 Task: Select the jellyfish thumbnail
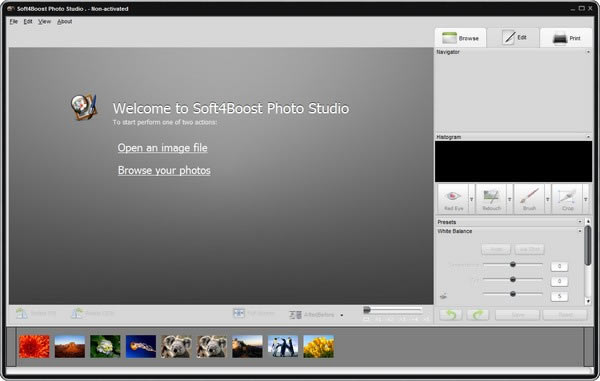141,347
